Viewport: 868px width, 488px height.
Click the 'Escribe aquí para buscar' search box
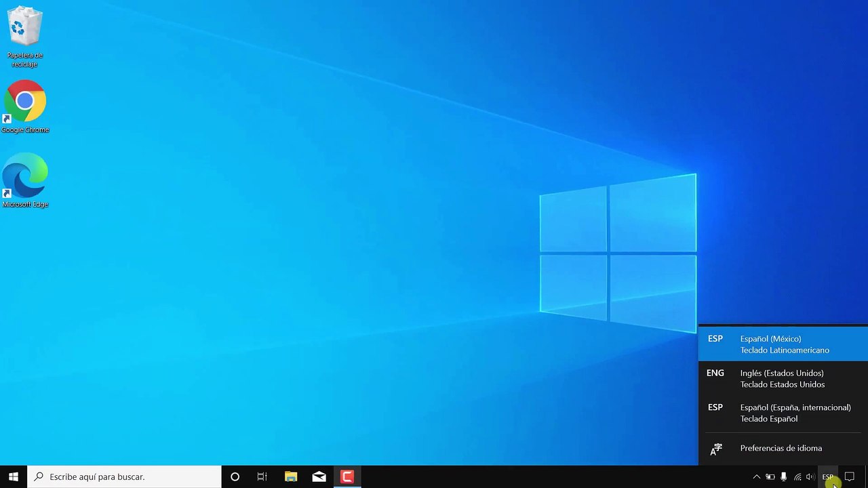124,476
